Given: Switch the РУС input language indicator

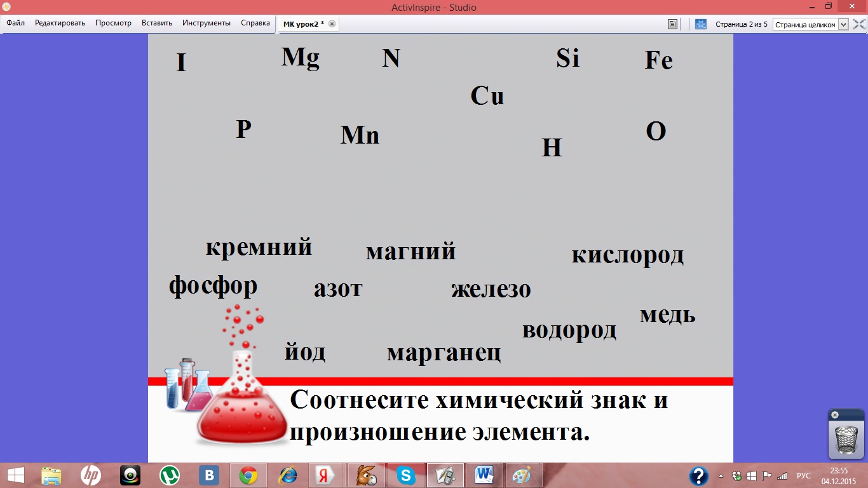Looking at the screenshot, I should point(804,475).
